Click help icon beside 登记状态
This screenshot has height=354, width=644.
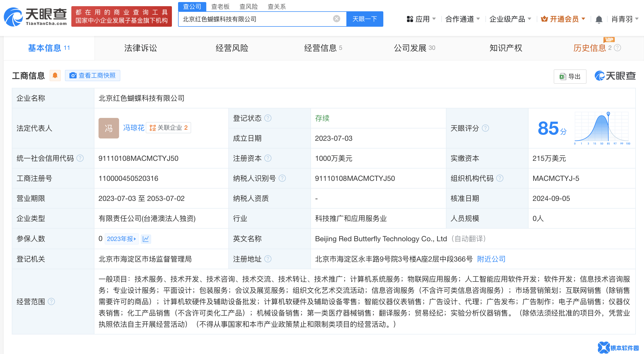click(x=268, y=118)
